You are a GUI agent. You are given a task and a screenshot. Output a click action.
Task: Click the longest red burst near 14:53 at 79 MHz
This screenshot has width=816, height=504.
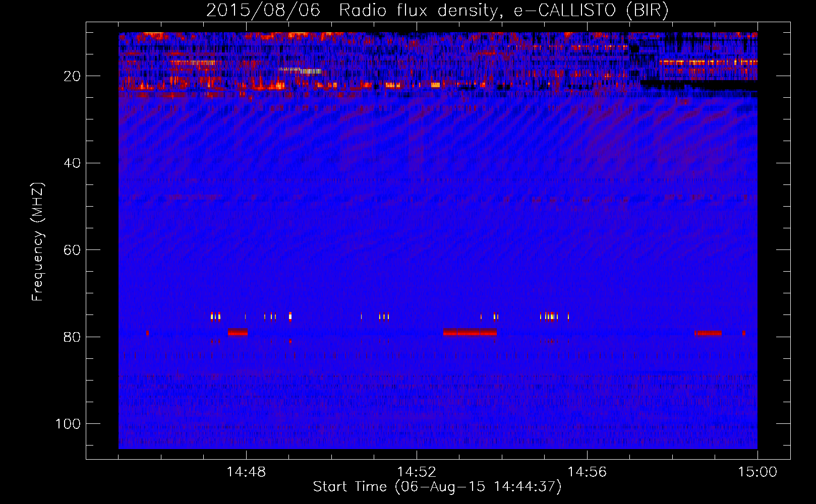pyautogui.click(x=470, y=333)
